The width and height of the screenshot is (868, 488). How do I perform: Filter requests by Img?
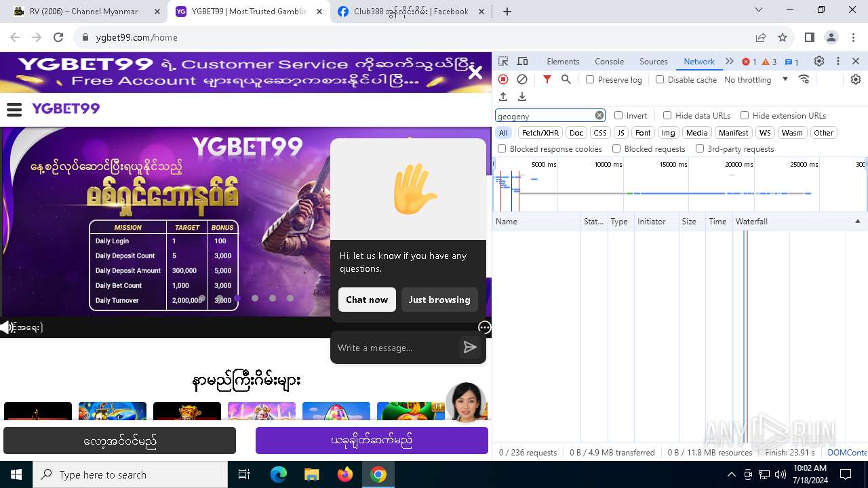(x=669, y=133)
